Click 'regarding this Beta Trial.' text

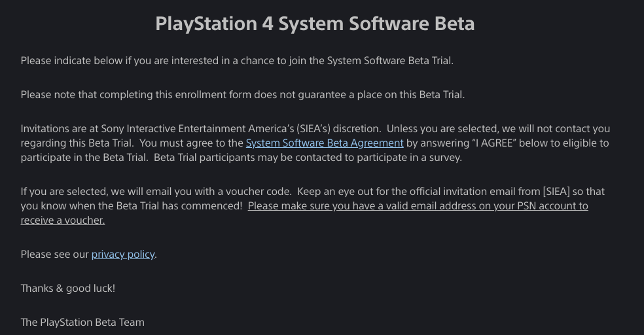(x=77, y=143)
